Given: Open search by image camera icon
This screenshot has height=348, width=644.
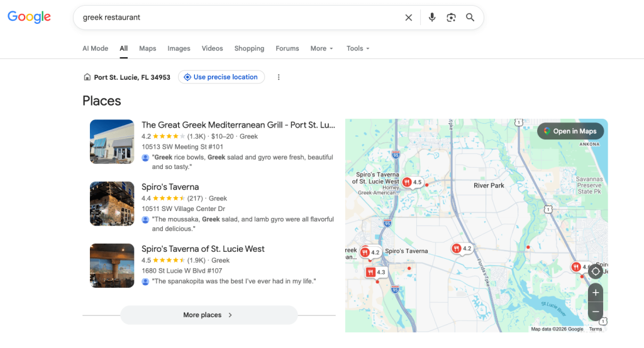Looking at the screenshot, I should coord(451,17).
